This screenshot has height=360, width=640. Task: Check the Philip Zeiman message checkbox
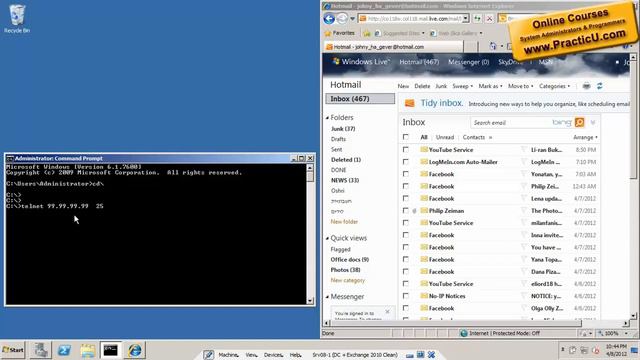click(405, 211)
